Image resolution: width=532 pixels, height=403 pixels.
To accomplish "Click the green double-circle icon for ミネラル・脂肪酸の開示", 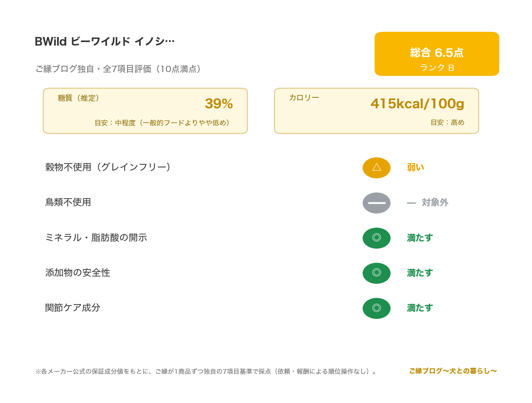I will pyautogui.click(x=376, y=238).
